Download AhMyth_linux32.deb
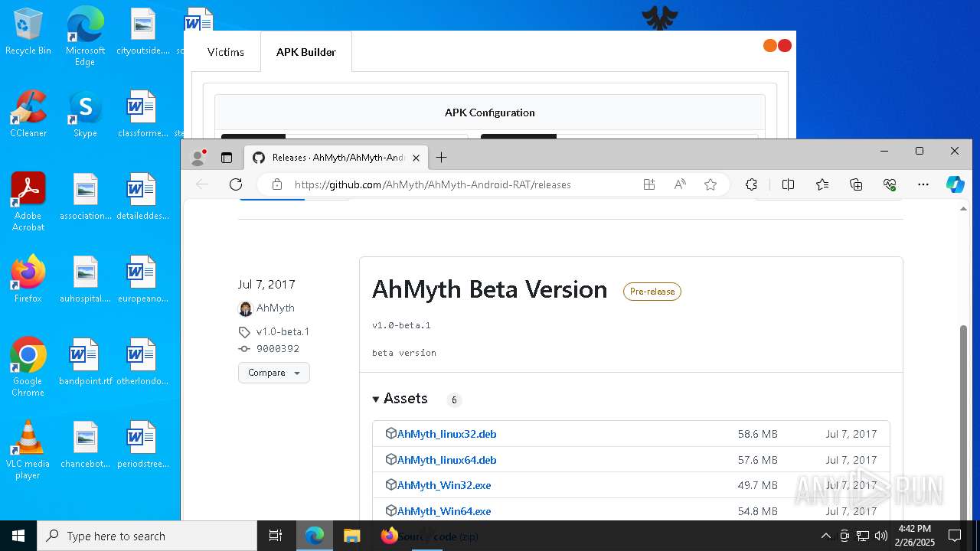Viewport: 980px width, 551px height. point(447,434)
